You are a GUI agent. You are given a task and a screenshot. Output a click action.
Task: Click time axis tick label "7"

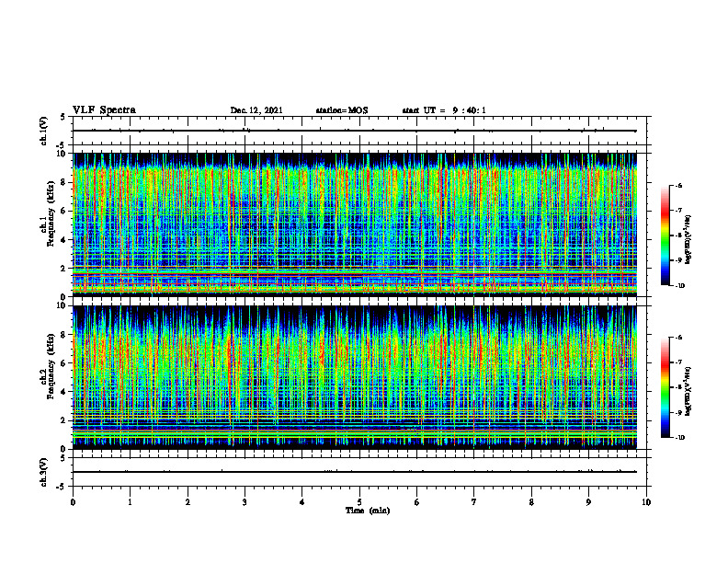474,502
